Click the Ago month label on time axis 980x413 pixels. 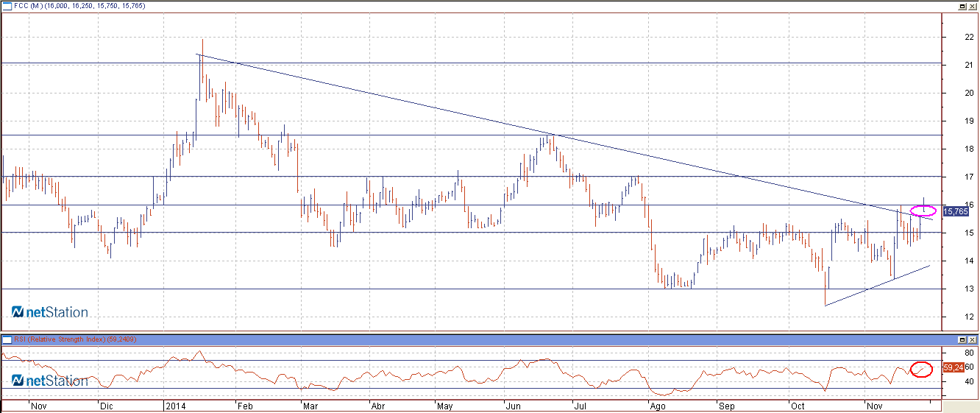658,406
